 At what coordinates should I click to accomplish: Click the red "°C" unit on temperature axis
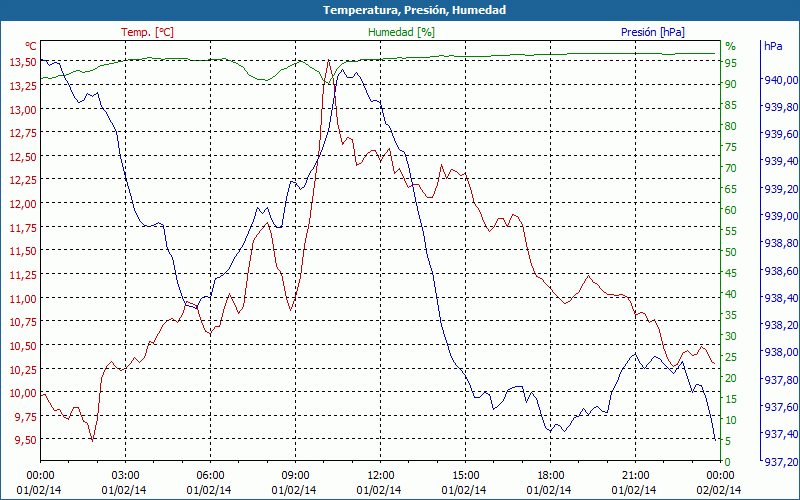(x=31, y=46)
